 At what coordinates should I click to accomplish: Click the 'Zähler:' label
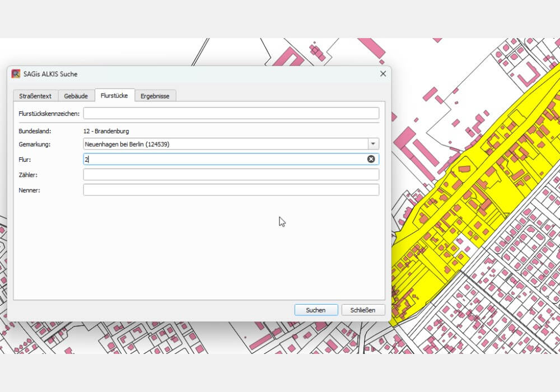[x=28, y=175]
